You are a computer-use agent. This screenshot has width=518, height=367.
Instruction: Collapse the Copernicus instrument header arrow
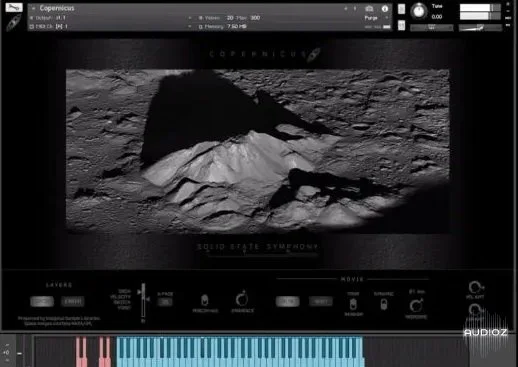point(33,8)
